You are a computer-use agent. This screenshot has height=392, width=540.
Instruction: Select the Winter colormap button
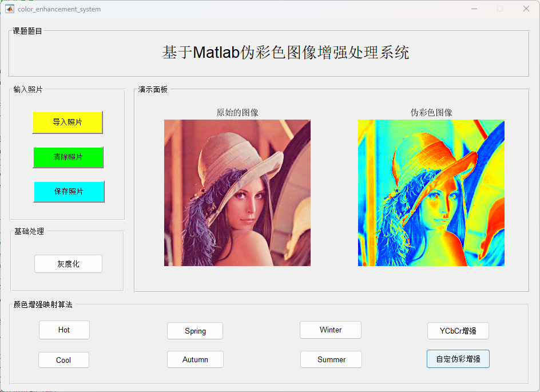331,330
